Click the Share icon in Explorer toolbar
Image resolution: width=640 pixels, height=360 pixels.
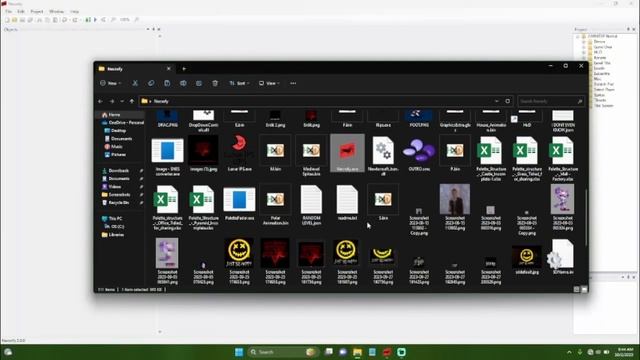(199, 83)
